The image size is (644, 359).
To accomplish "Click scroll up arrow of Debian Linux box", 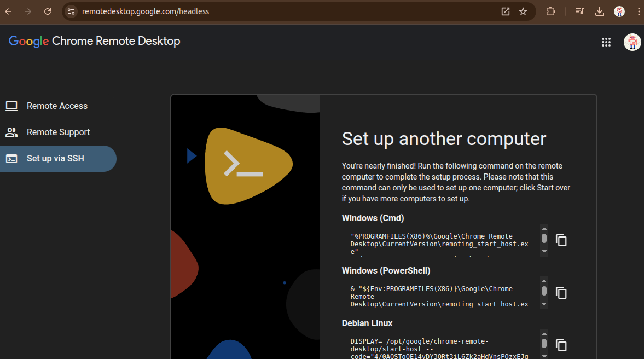I will click(x=544, y=334).
